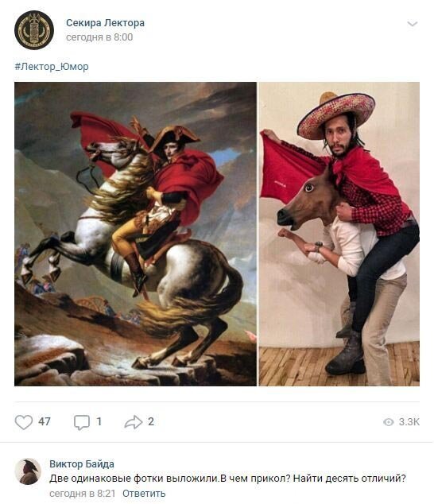Viewport: 434px width, 504px height.
Task: Click the 3.3K views counter
Action: click(409, 421)
